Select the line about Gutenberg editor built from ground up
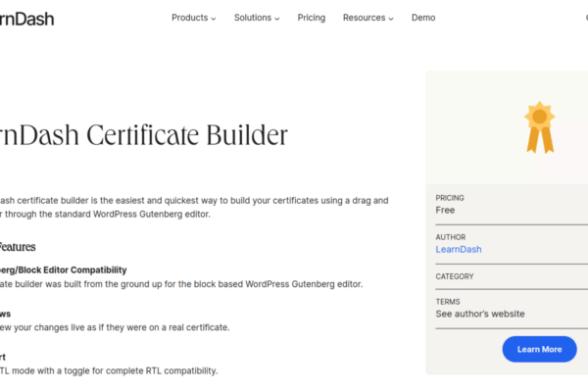The height and width of the screenshot is (392, 588). (x=181, y=284)
